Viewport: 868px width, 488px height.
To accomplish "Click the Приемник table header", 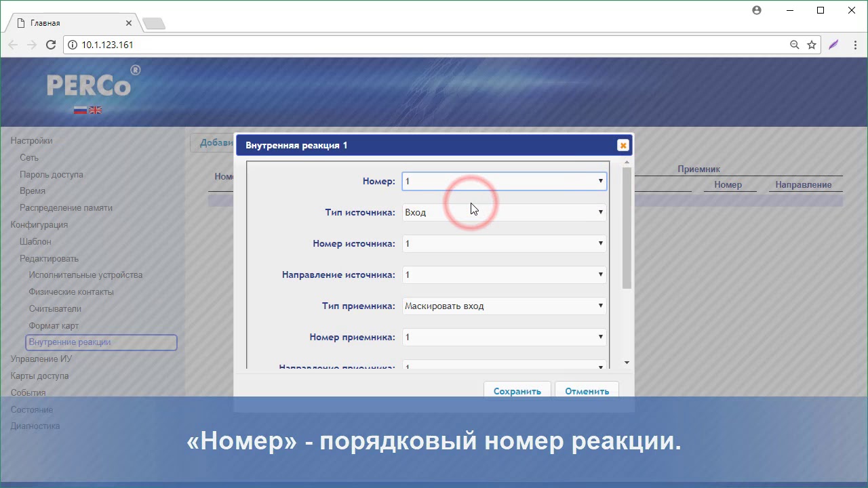I will [x=698, y=169].
